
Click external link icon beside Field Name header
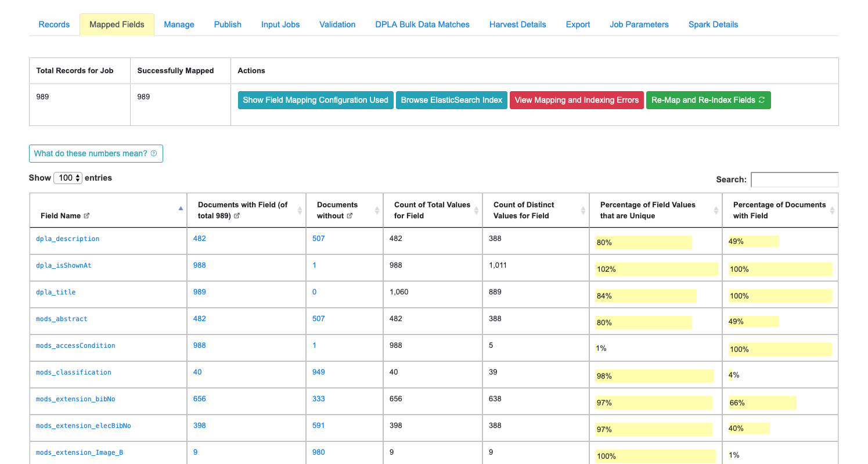[87, 215]
